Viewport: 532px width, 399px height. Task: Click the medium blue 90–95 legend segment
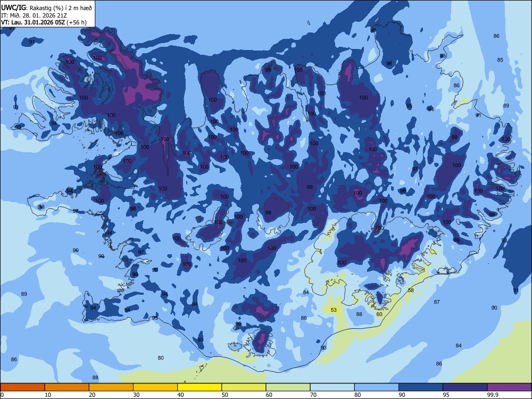[421, 387]
